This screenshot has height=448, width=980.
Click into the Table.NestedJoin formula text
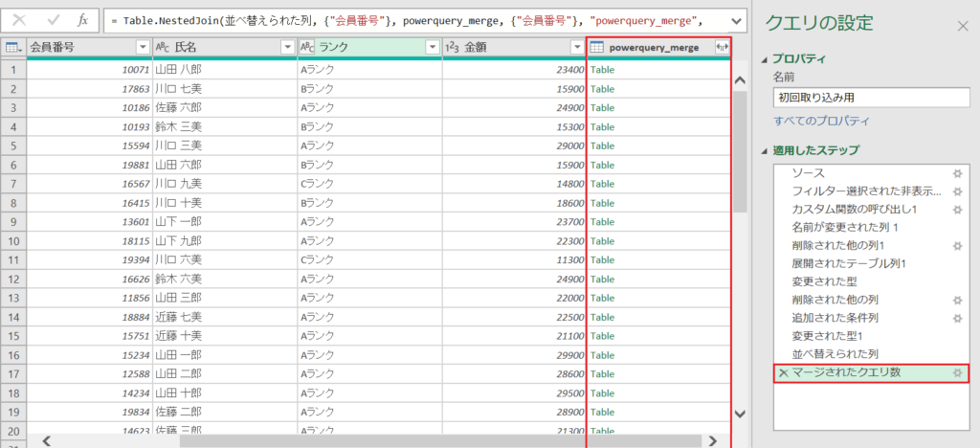tap(406, 21)
